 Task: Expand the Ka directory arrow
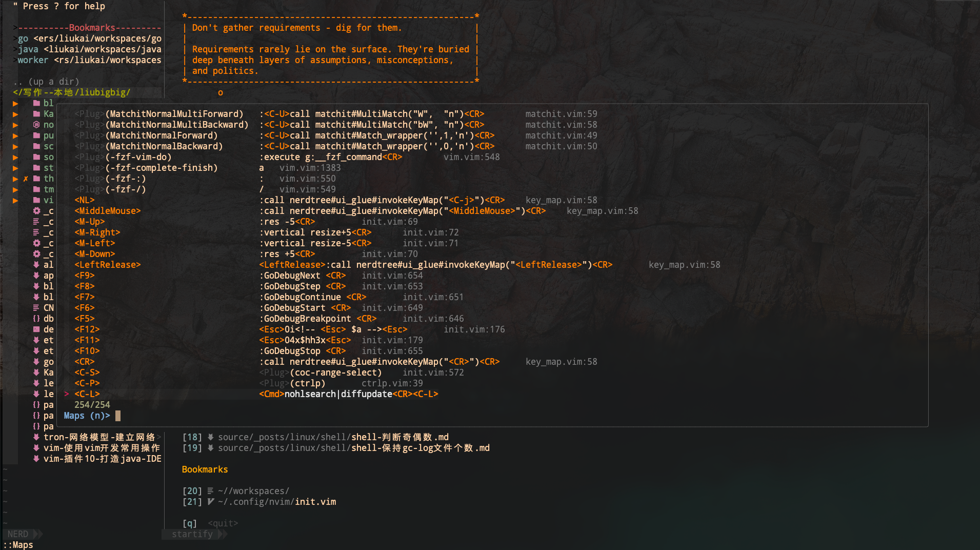coord(15,114)
